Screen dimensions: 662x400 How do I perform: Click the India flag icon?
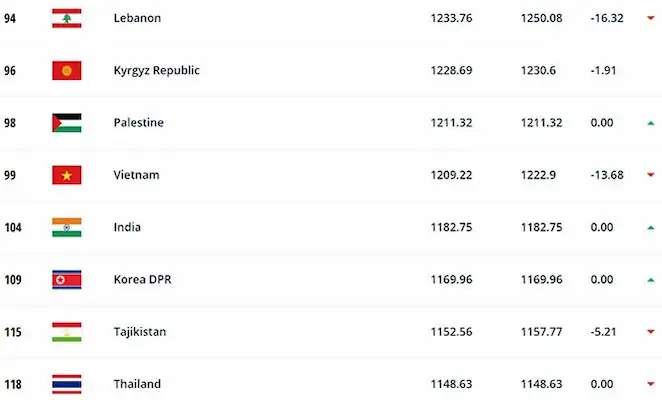click(66, 227)
